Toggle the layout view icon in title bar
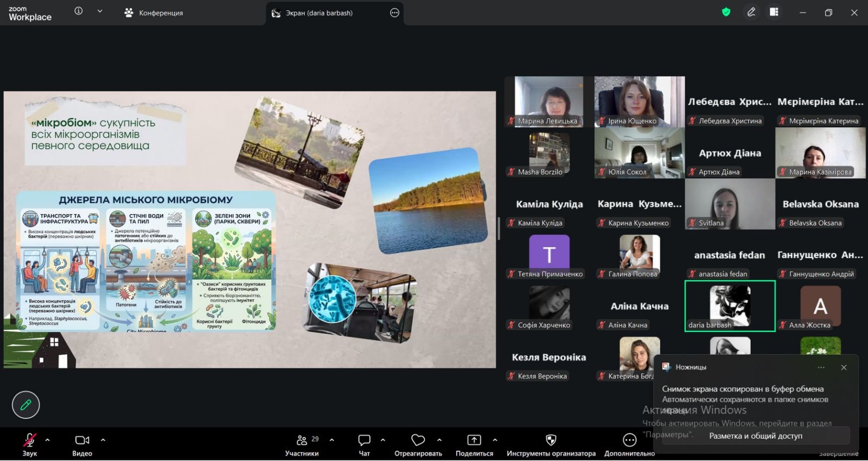Screen dimensions: 868x461 click(x=774, y=12)
